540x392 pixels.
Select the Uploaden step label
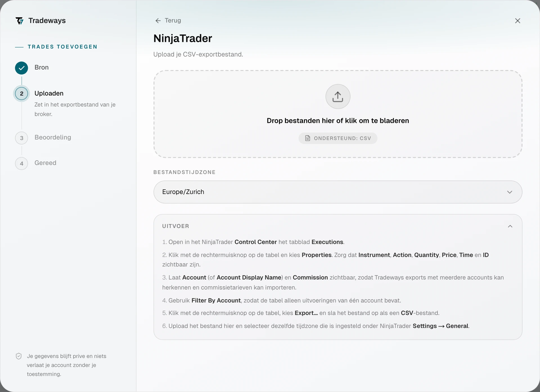coord(49,93)
